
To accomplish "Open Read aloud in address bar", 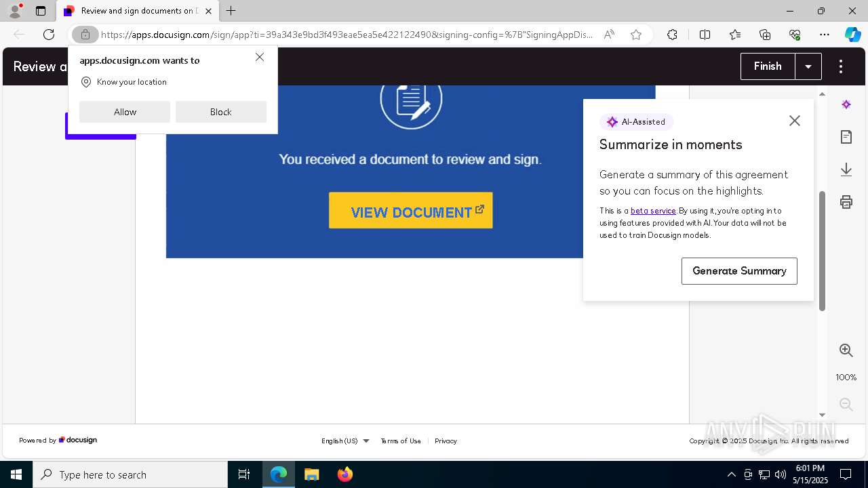I will 610,35.
